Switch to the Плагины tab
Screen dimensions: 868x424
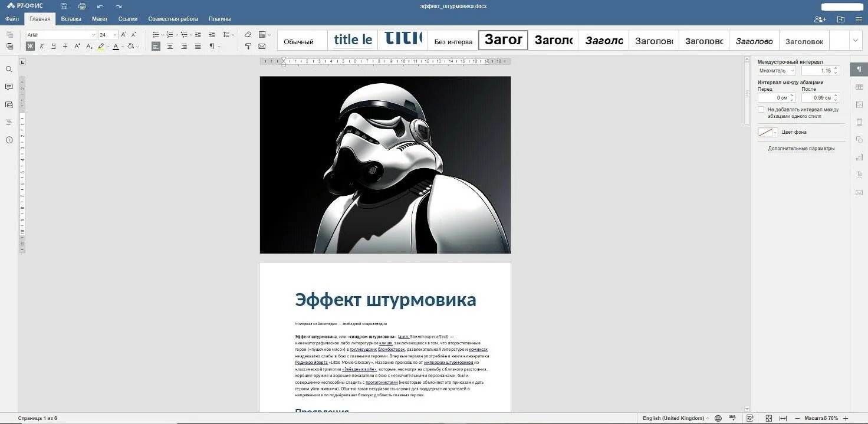pos(219,19)
